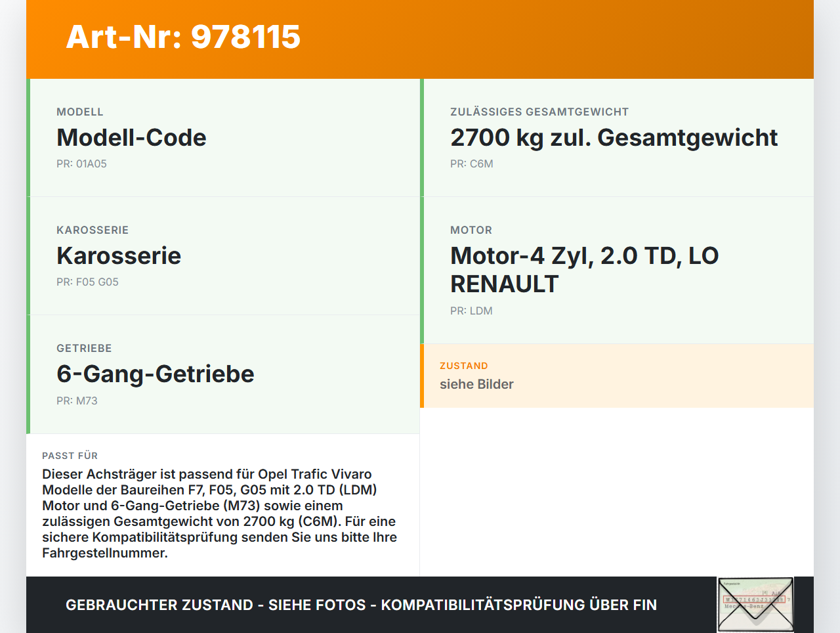This screenshot has height=633, width=840.
Task: Click the Fahrzeugschein document thumbnail
Action: coord(755,603)
